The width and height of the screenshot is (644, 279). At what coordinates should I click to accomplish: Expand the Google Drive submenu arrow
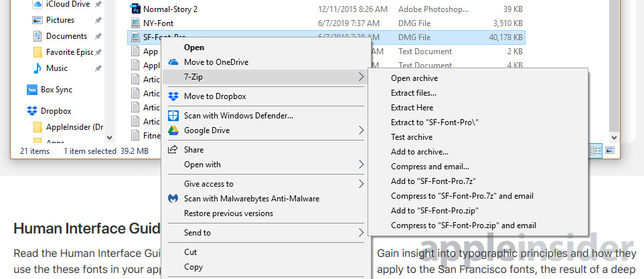(x=361, y=130)
